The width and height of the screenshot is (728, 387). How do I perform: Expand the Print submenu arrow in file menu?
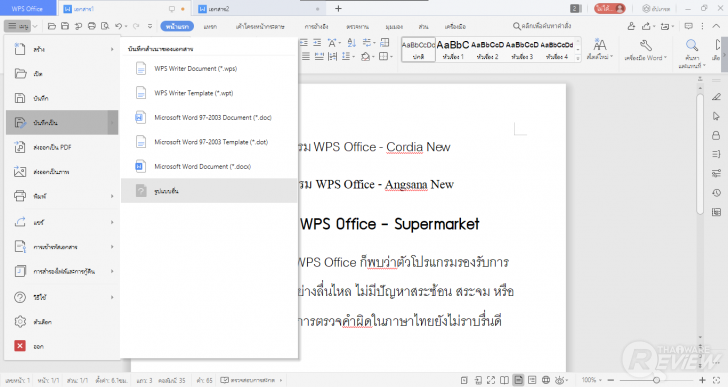(x=112, y=196)
